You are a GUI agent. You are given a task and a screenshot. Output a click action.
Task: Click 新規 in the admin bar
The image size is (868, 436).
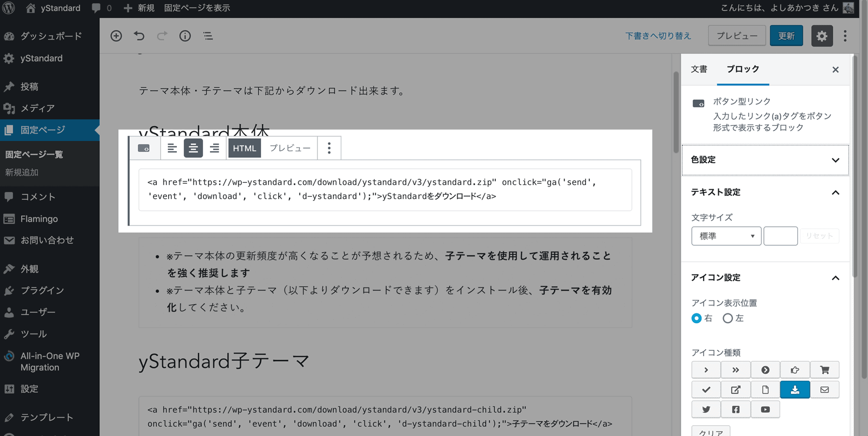click(x=139, y=8)
